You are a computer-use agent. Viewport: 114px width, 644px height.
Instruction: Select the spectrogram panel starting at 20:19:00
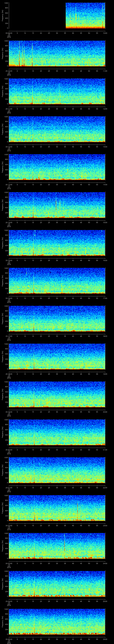coord(57,394)
